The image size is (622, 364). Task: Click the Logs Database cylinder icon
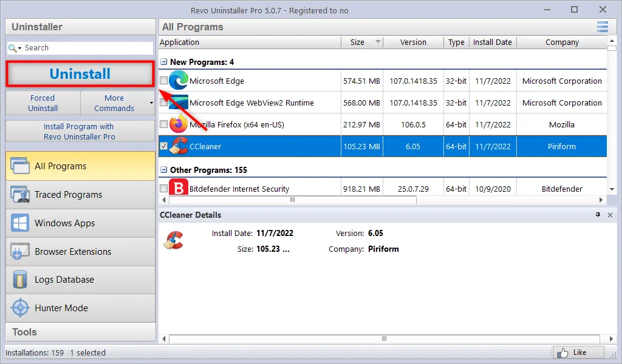click(20, 280)
